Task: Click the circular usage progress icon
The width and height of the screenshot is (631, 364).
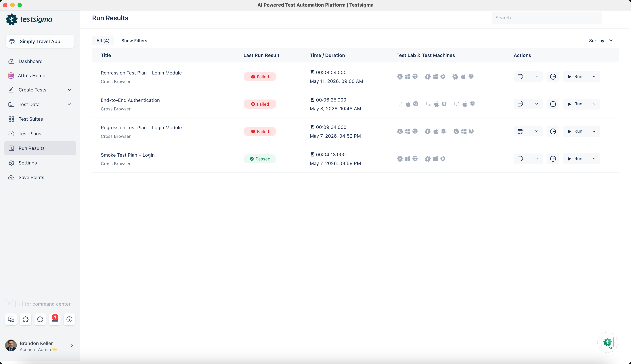Action: pos(40,319)
